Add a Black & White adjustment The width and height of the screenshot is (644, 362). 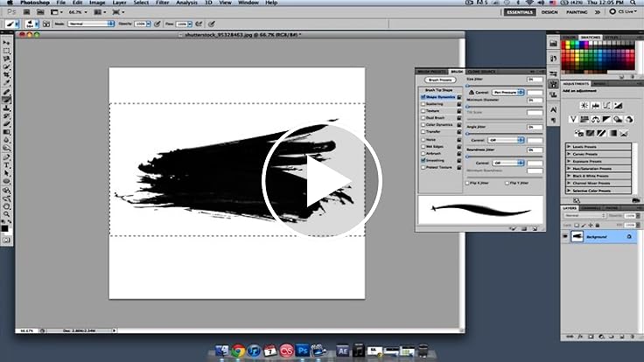(606, 120)
